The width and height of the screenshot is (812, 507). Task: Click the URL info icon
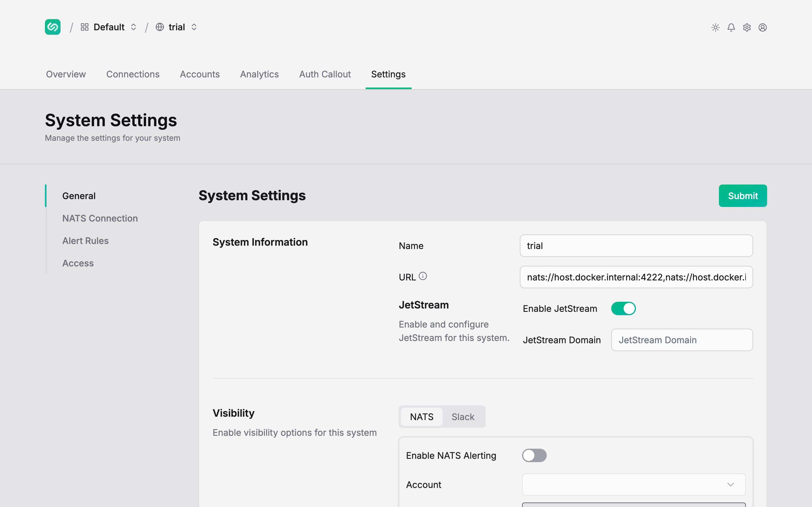tap(423, 276)
